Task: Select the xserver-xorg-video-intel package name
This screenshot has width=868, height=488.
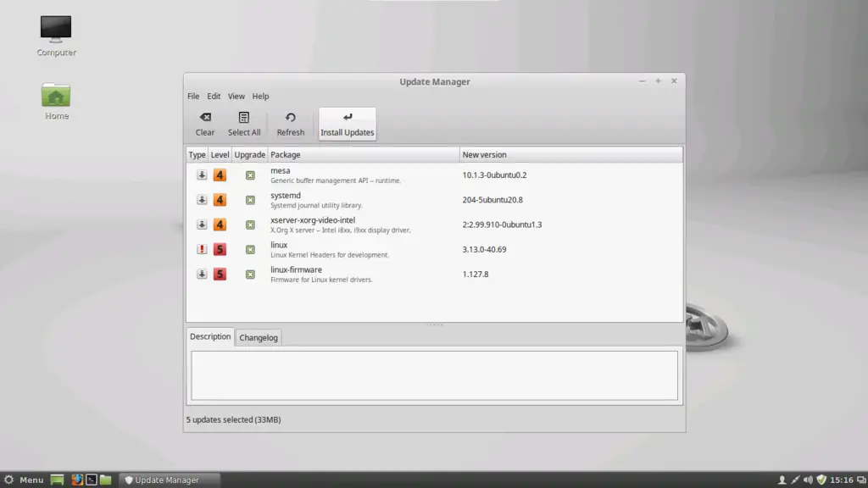Action: (x=313, y=220)
